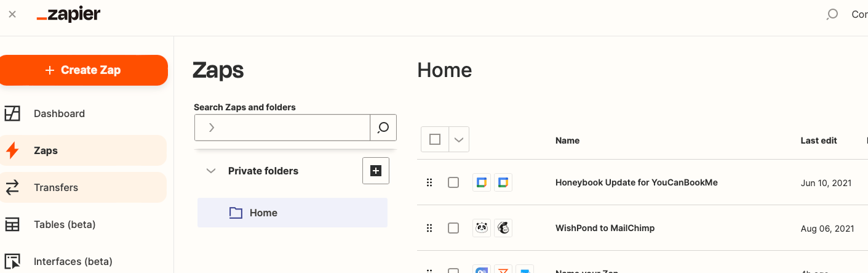Click the Dashboard sidebar icon
The image size is (868, 273).
[12, 113]
